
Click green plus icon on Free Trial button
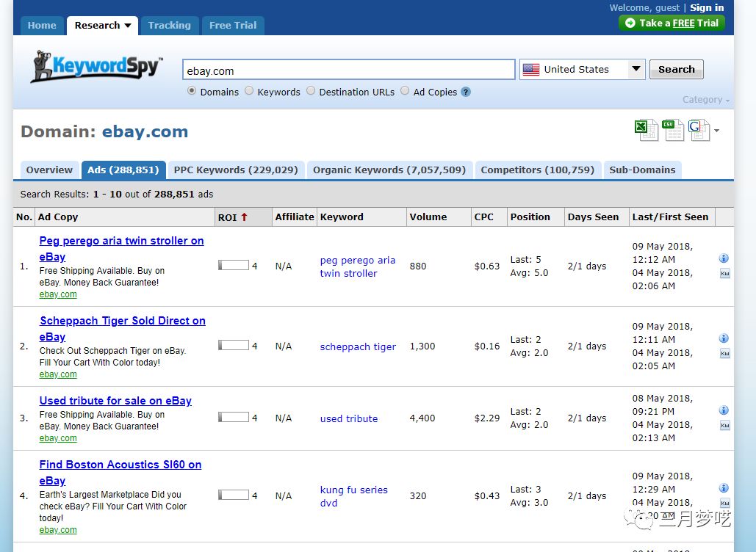[x=630, y=23]
